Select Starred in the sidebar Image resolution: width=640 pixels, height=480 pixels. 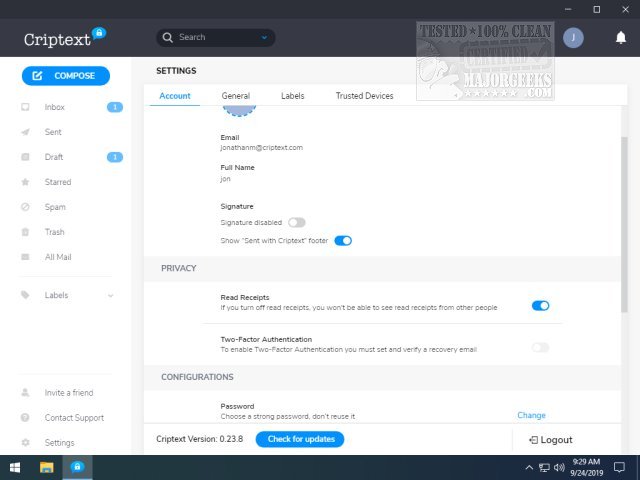tap(58, 182)
